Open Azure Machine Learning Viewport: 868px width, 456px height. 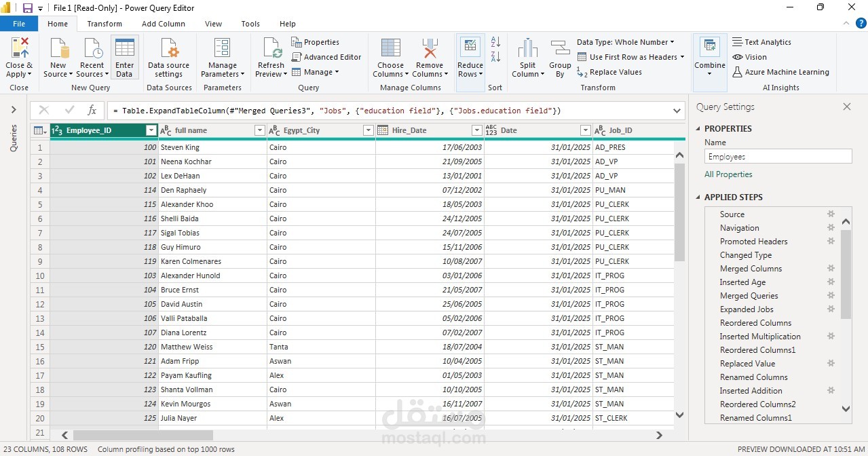tap(780, 72)
